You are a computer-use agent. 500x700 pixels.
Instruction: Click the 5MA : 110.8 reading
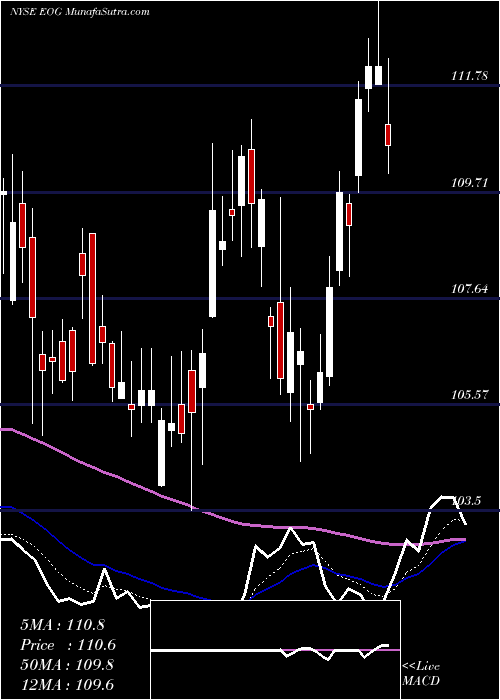coord(62,625)
